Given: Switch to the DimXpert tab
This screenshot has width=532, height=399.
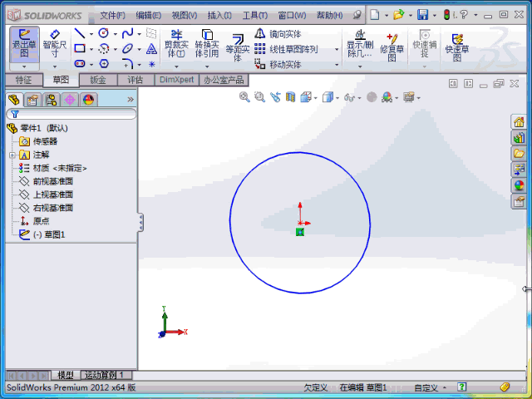Looking at the screenshot, I should point(177,80).
